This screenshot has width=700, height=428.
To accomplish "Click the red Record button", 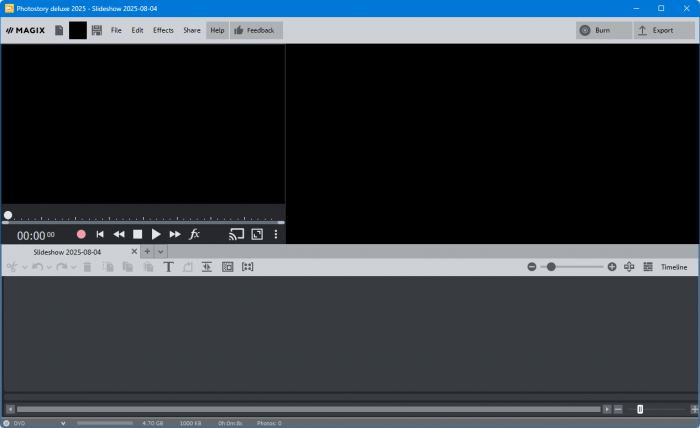I will click(x=81, y=234).
